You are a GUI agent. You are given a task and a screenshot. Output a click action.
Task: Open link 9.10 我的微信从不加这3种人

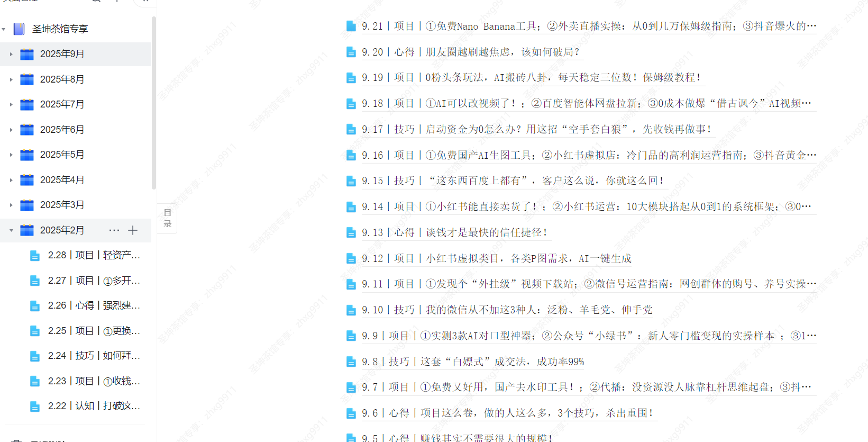pyautogui.click(x=507, y=310)
